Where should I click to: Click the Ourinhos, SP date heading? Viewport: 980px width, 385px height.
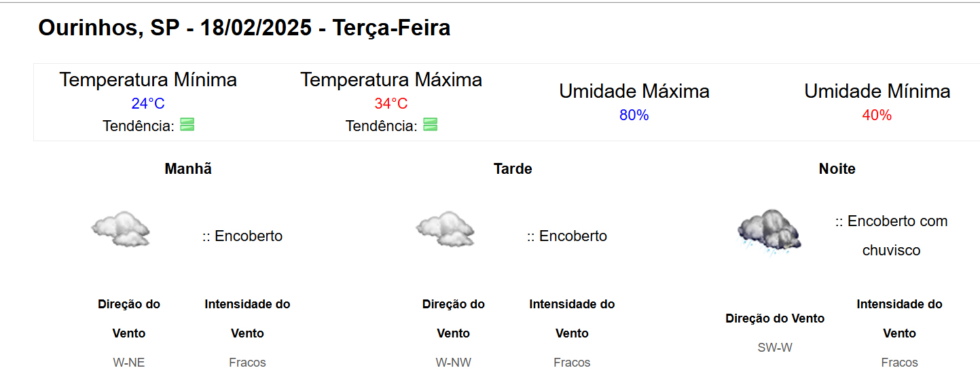(x=244, y=28)
